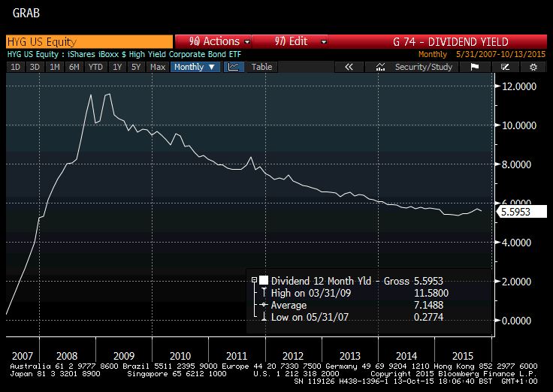553x392 pixels.
Task: Click the 2007 x-axis label
Action: pos(23,356)
